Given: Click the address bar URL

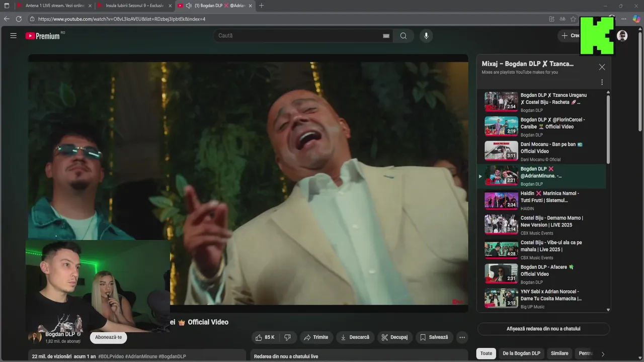Looking at the screenshot, I should click(122, 19).
